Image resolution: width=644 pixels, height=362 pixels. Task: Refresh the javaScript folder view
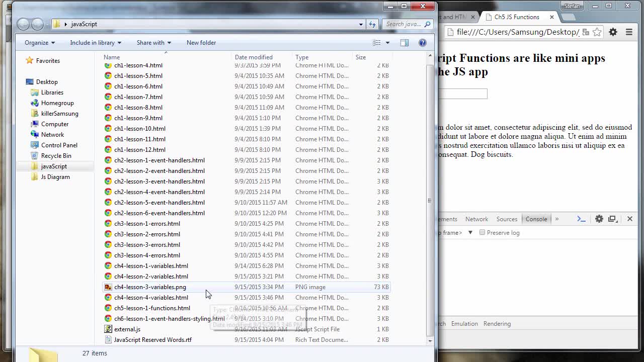pyautogui.click(x=372, y=24)
